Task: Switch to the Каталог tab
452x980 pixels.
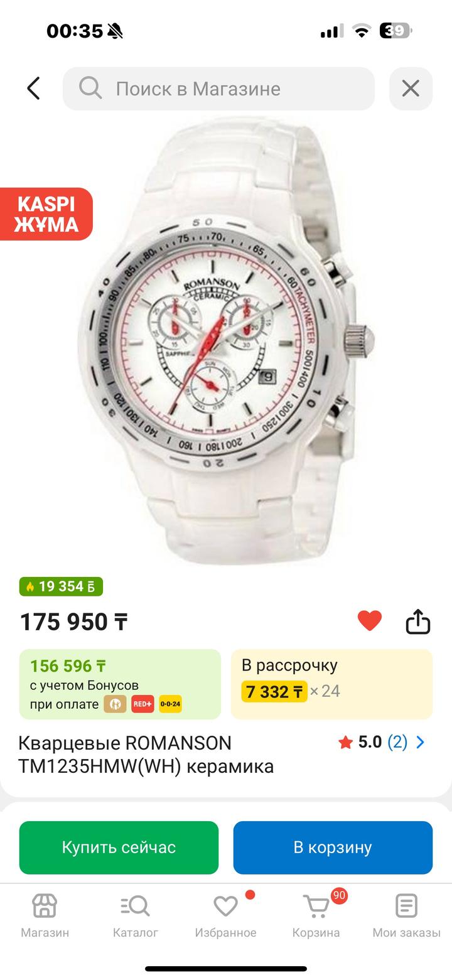Action: (x=136, y=916)
